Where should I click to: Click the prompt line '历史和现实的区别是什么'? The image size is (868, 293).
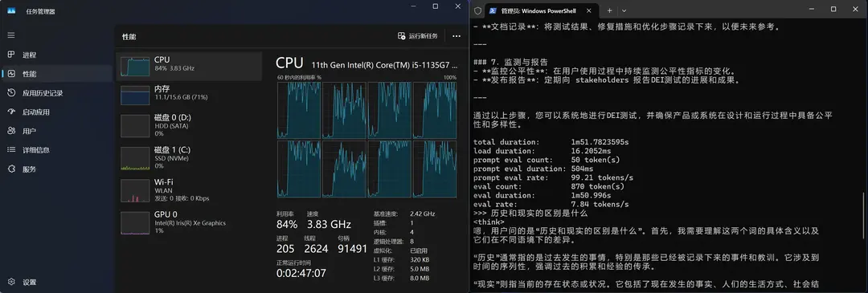tap(530, 214)
